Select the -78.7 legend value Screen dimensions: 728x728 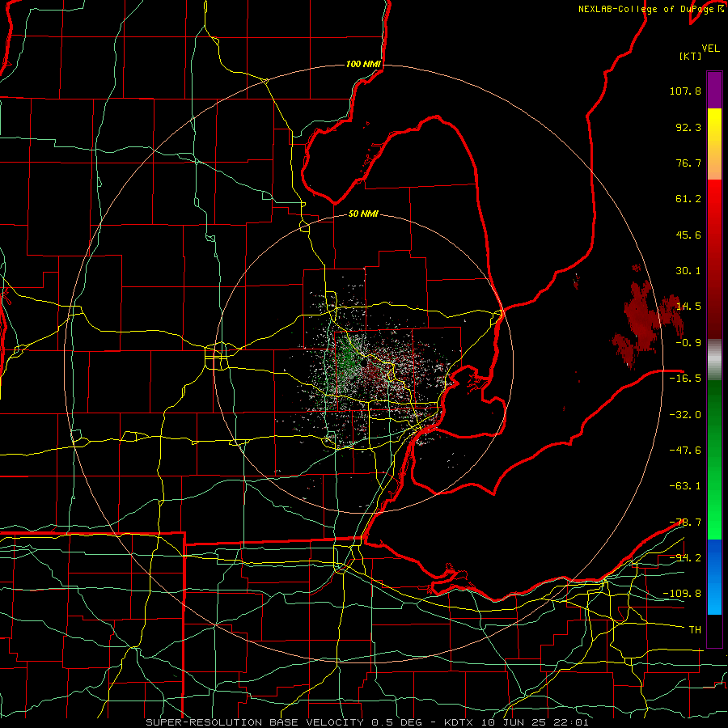coord(685,523)
